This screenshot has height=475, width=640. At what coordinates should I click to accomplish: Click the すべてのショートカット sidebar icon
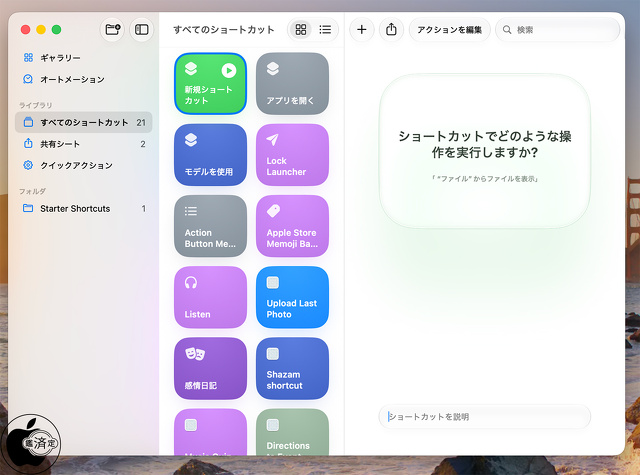(28, 122)
